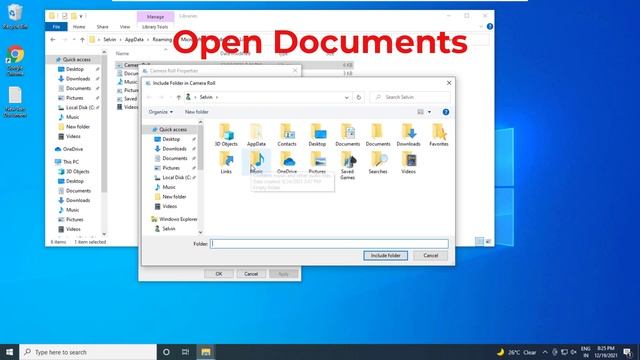Click the Up arrow in the background Explorer window

(x=82, y=40)
